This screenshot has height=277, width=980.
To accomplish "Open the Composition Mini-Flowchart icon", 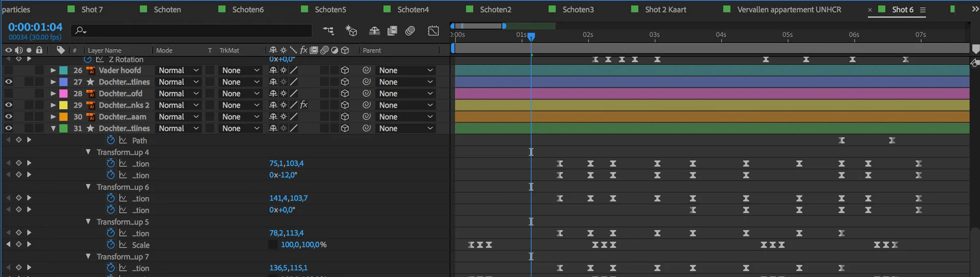I will [328, 31].
